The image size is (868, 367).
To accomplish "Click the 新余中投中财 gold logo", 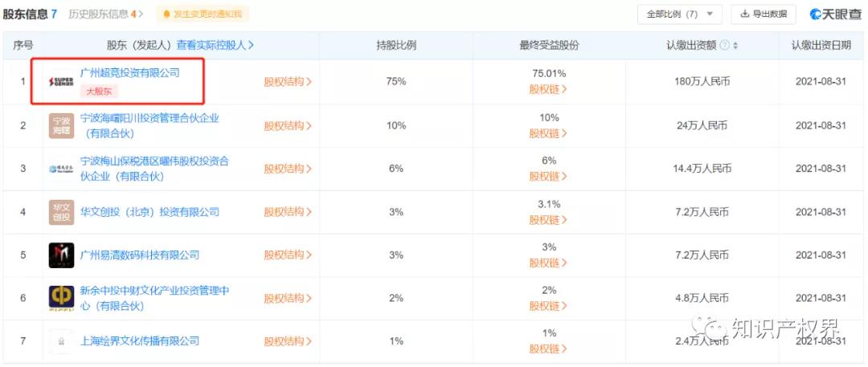I will point(61,298).
